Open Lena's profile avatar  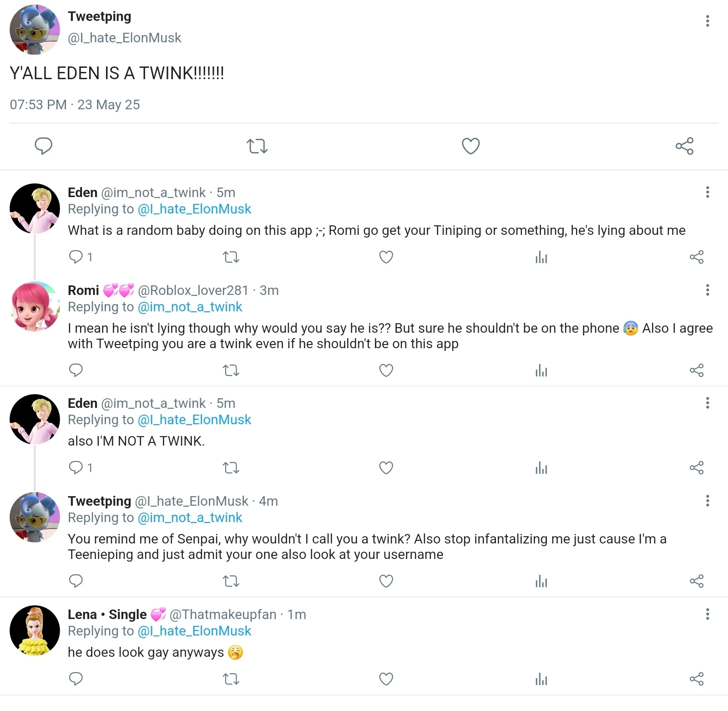coord(35,630)
